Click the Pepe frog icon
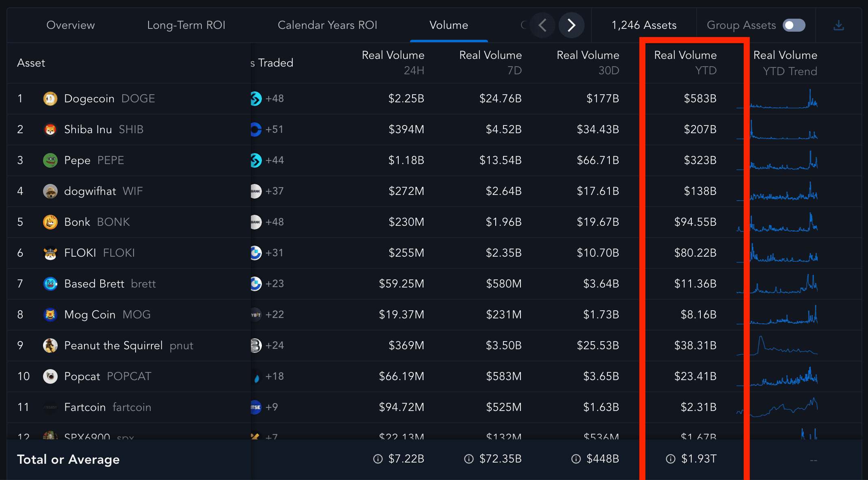868x480 pixels. [x=50, y=160]
